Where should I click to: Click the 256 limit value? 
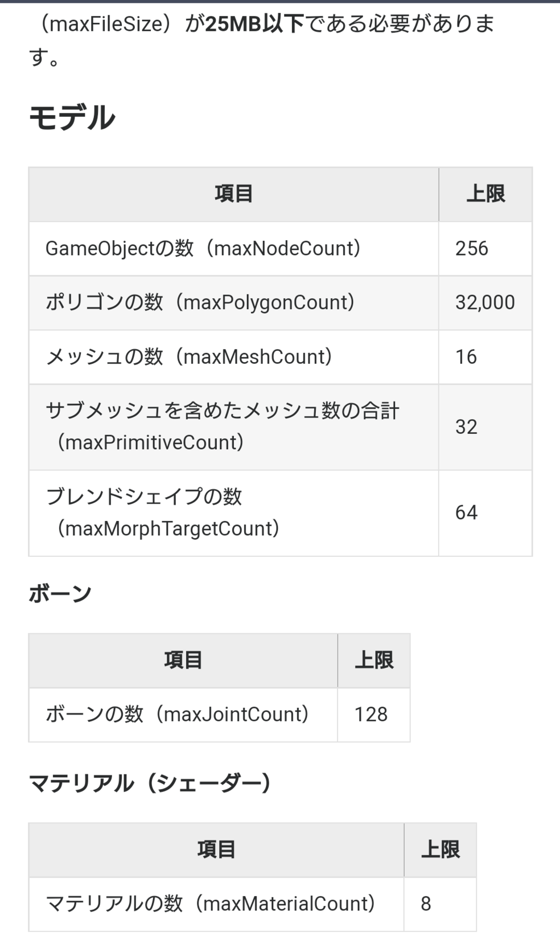(472, 249)
